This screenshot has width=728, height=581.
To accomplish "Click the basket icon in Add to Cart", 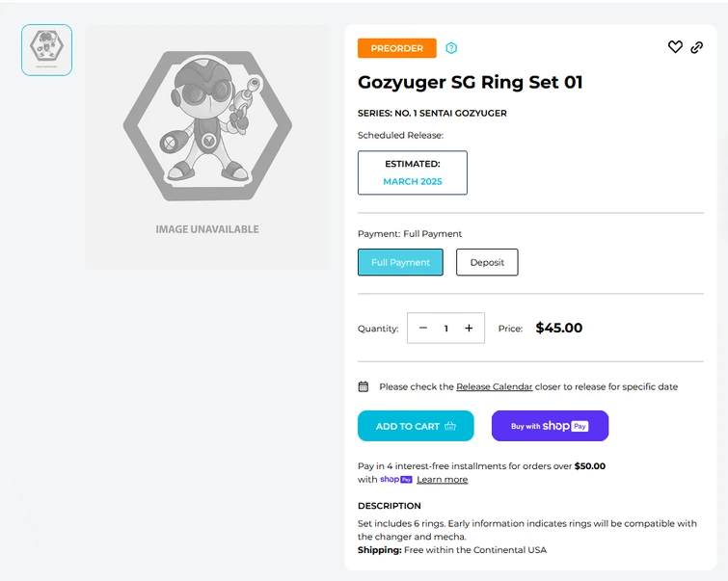I will pyautogui.click(x=451, y=426).
